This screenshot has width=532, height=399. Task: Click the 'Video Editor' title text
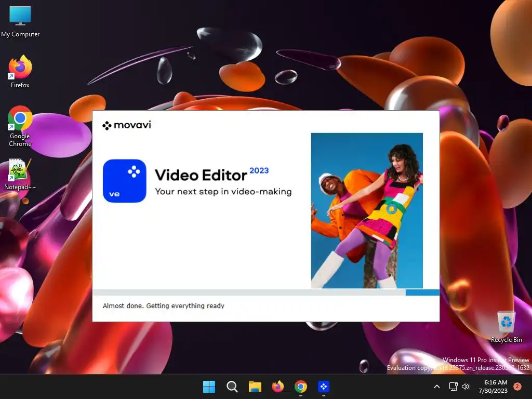[201, 176]
